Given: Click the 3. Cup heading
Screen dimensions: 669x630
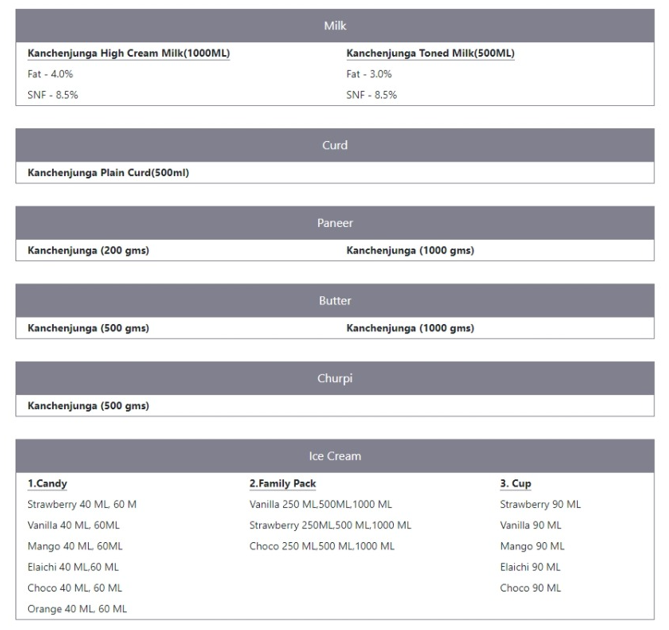Looking at the screenshot, I should tap(515, 484).
